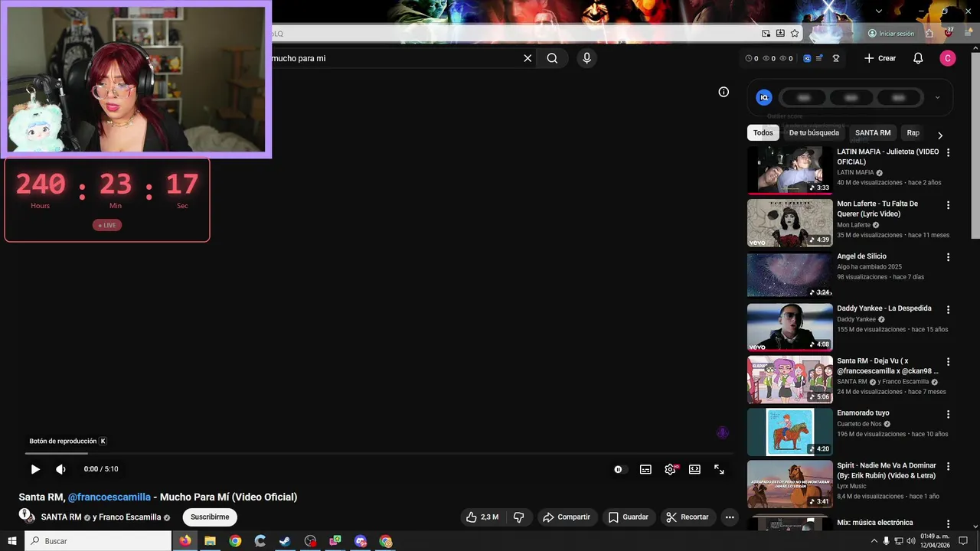
Task: Open the browser hamburger menu
Action: point(968,34)
